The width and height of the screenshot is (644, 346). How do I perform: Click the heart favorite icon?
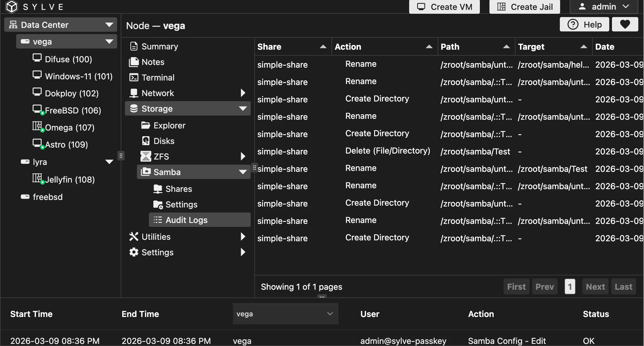625,24
